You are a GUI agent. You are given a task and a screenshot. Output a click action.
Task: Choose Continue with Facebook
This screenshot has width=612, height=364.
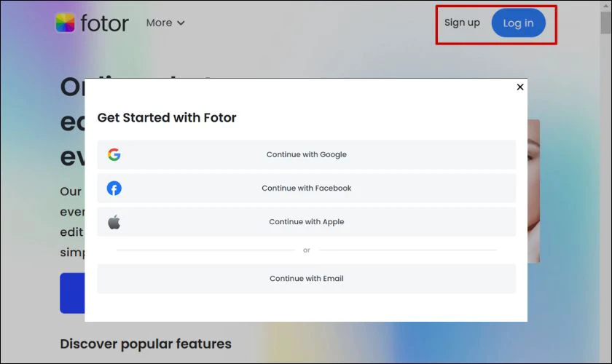click(307, 188)
